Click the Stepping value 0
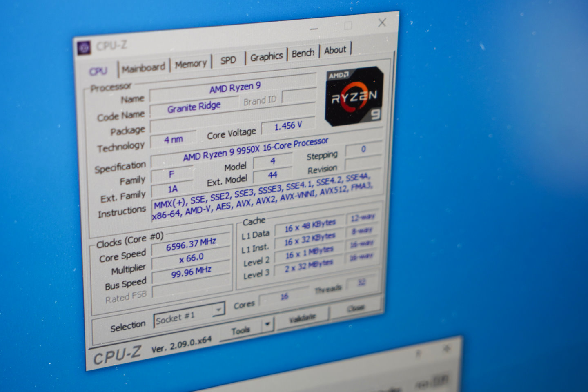The image size is (588, 392). pos(363,149)
